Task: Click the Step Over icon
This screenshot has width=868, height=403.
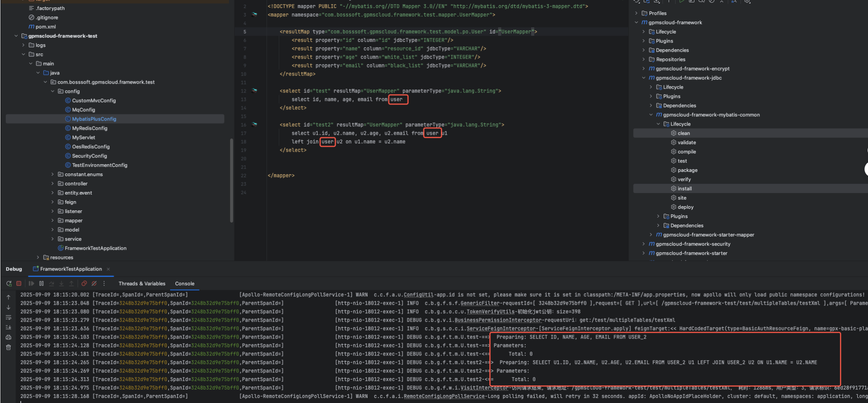Action: [52, 284]
